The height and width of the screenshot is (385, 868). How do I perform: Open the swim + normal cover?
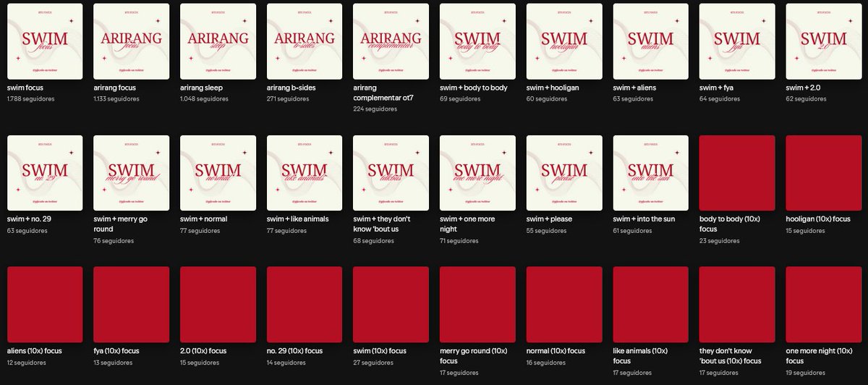click(218, 173)
